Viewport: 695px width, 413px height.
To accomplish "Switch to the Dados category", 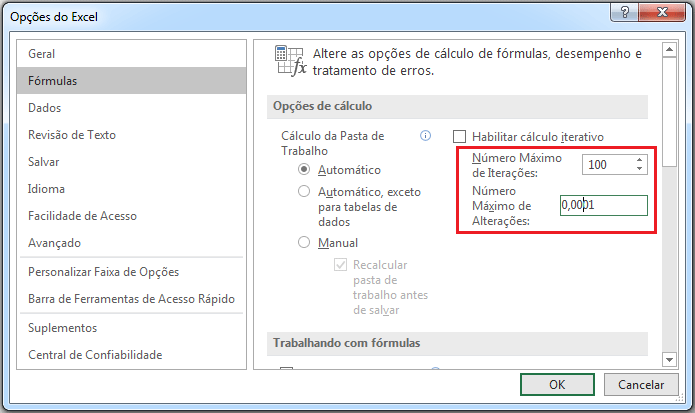I will (x=44, y=108).
